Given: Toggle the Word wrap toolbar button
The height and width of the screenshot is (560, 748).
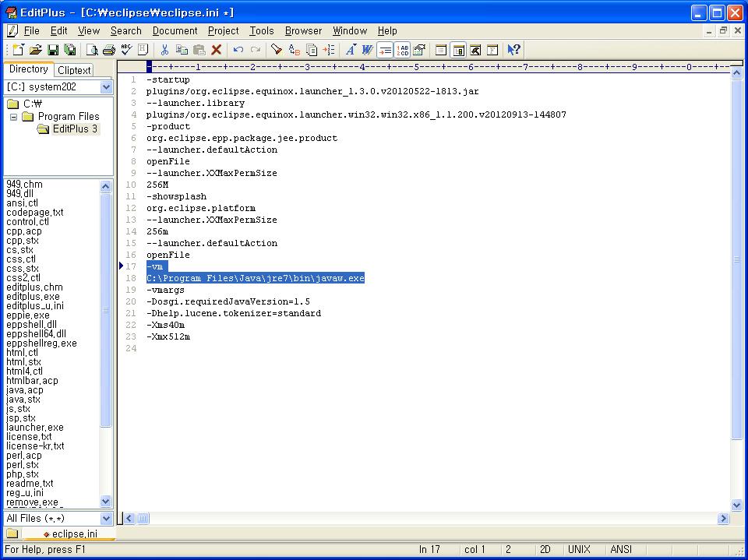Looking at the screenshot, I should (x=385, y=50).
